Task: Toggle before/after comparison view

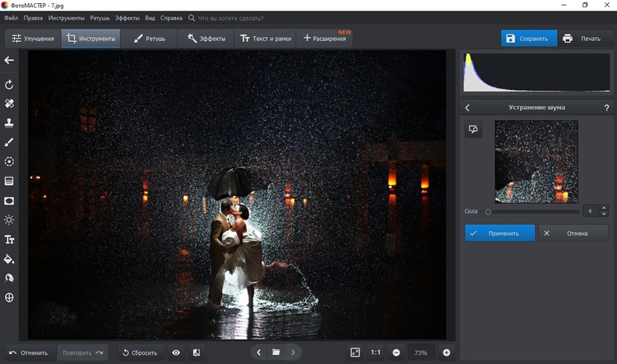Action: pos(197,352)
